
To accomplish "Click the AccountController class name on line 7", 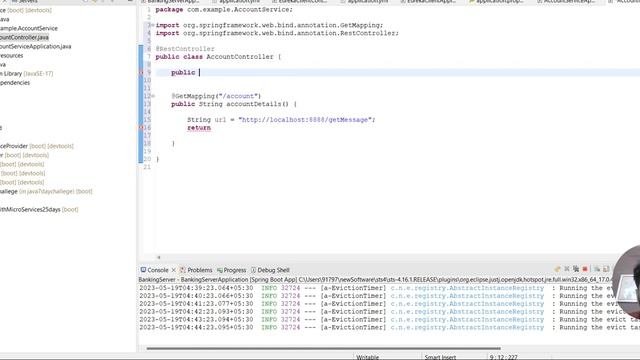I will pos(240,57).
